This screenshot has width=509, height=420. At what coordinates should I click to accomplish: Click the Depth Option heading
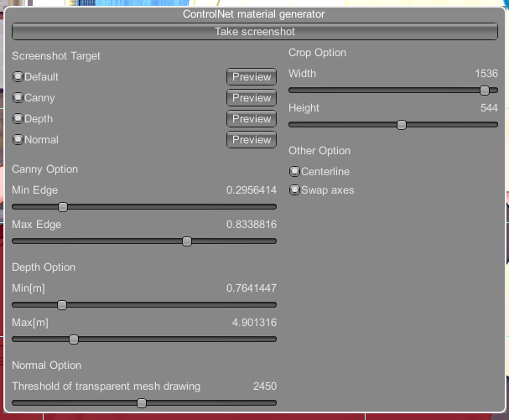coord(44,267)
